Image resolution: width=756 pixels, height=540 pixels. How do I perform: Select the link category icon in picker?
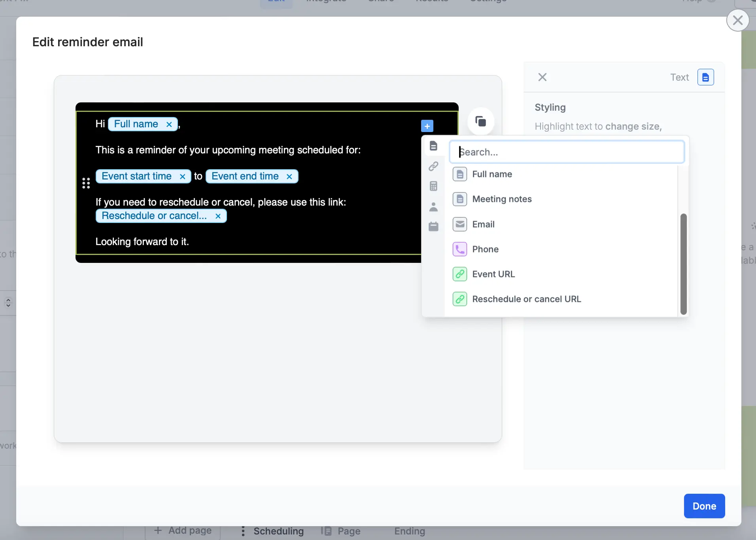[433, 166]
